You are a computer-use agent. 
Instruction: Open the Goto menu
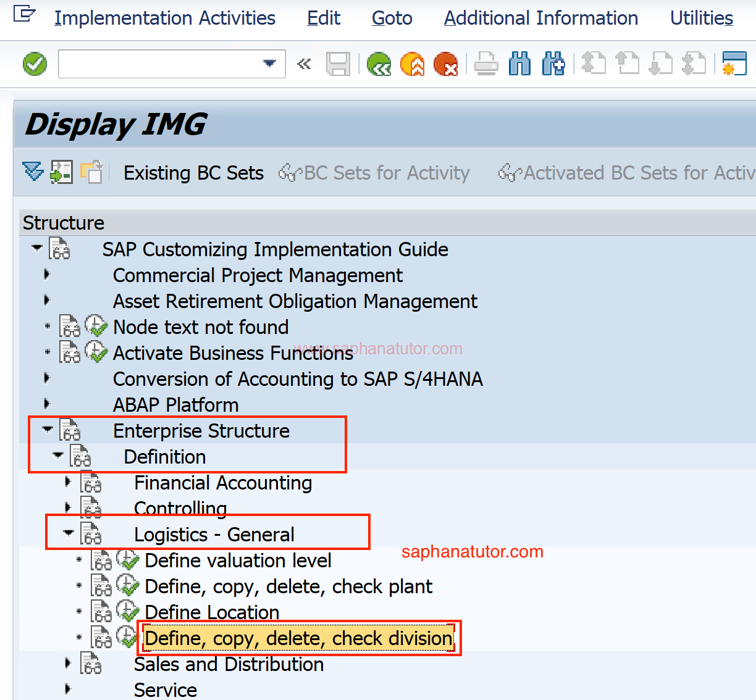coord(392,19)
